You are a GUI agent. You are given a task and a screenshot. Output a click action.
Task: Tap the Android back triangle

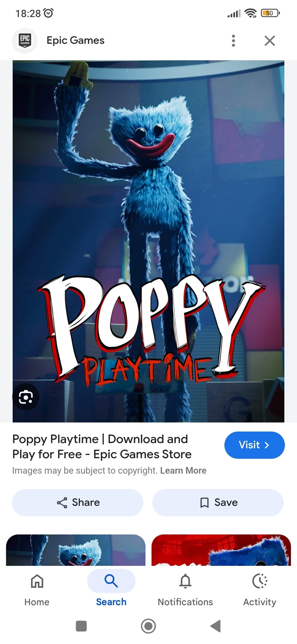[215, 626]
